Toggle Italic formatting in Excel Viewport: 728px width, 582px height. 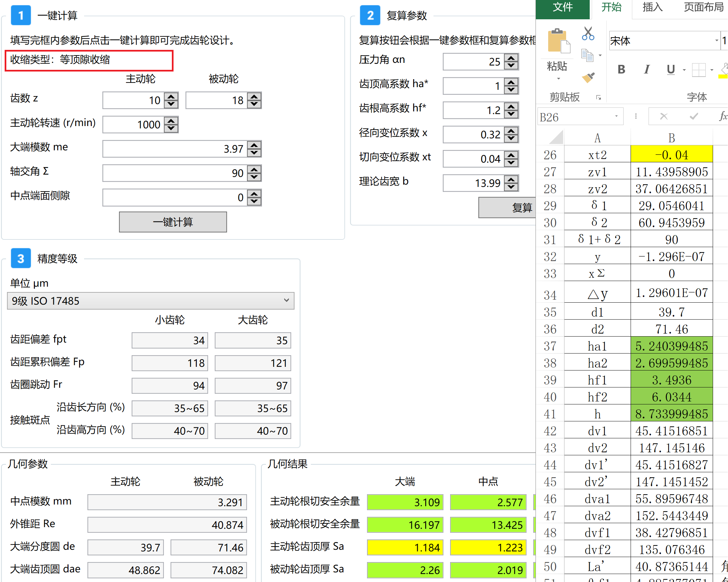click(x=646, y=70)
